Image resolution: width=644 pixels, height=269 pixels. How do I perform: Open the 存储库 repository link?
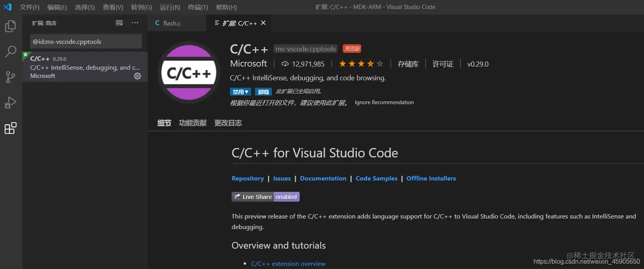(x=408, y=64)
